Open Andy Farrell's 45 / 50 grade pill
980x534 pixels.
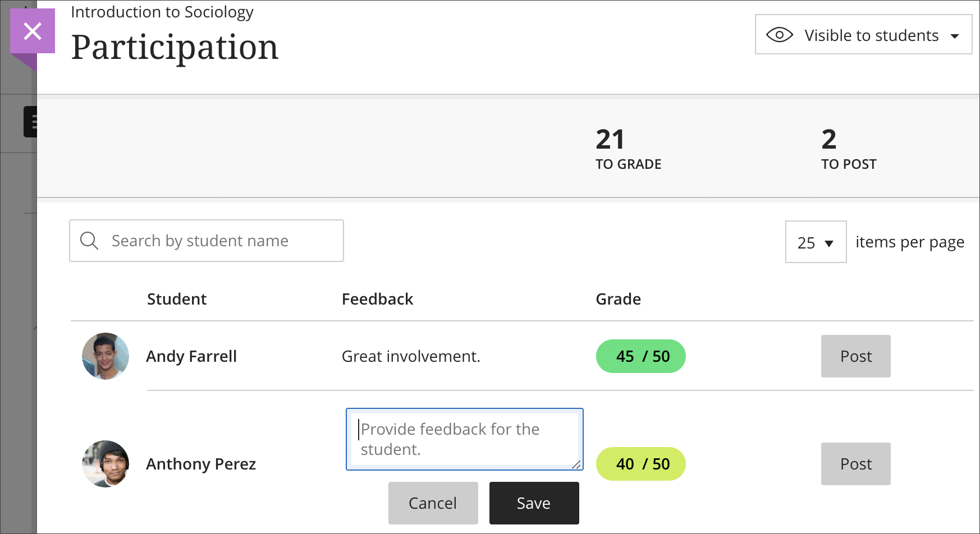(x=640, y=356)
